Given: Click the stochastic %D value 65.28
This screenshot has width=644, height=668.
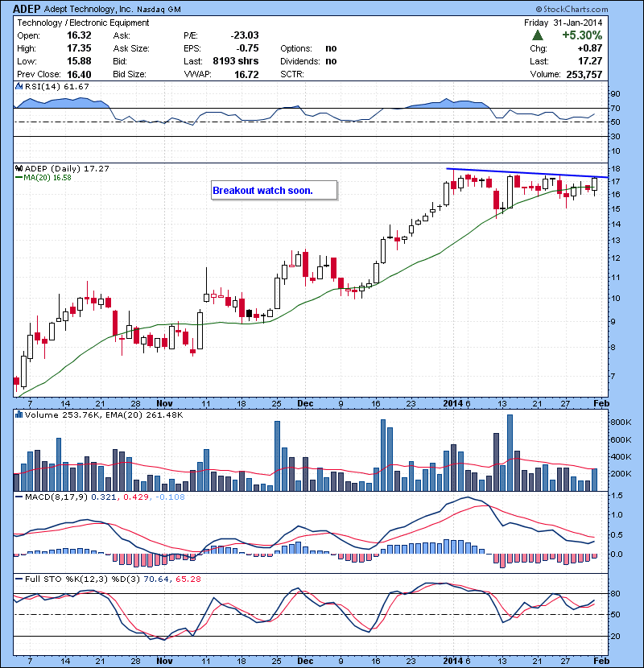Looking at the screenshot, I should (x=188, y=579).
